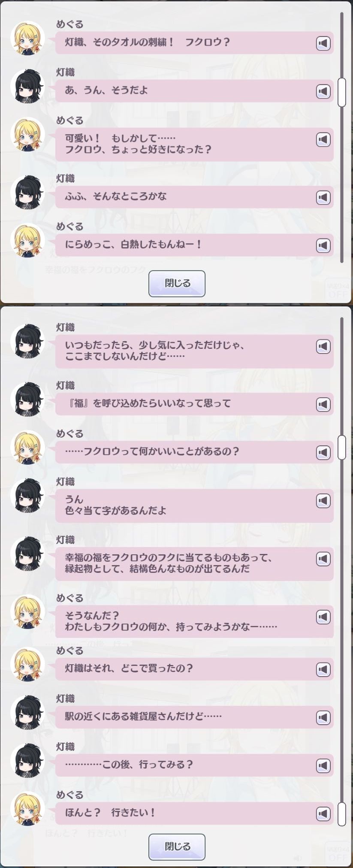Click 閉じる button in upper log panel
Viewport: 353px width, 868px height.
pos(177,284)
